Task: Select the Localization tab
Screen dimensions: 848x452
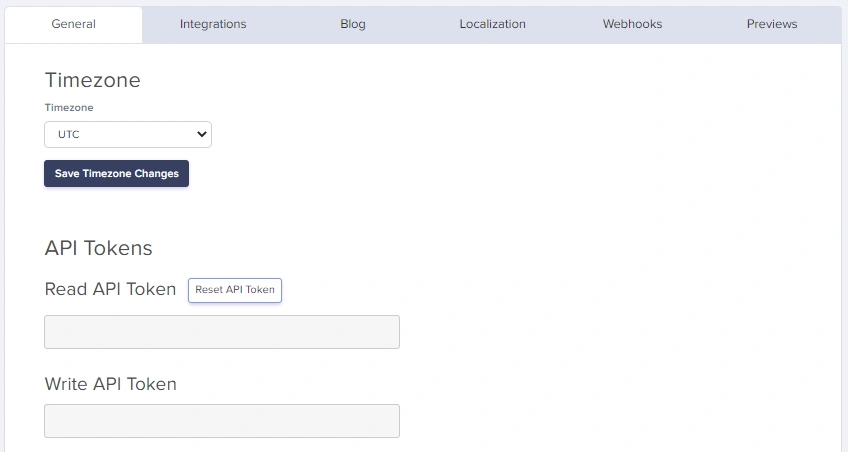Action: coord(492,24)
